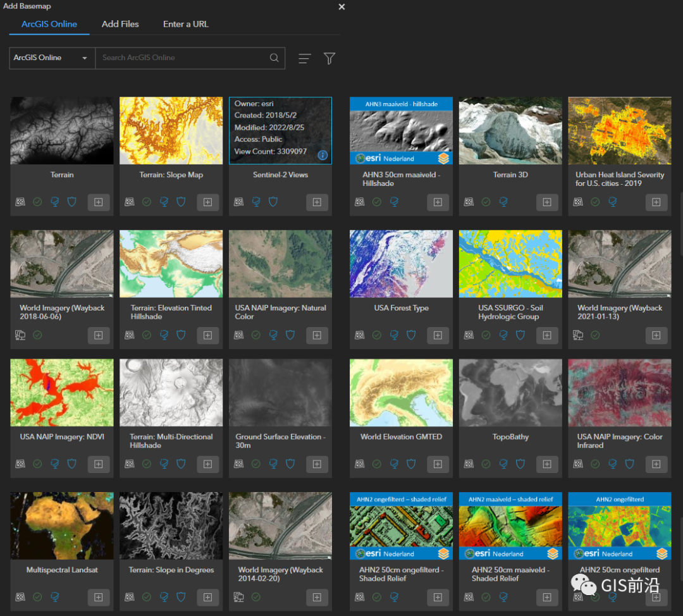
Task: Click the layer type icon under Urban Heat Island Severity
Action: pos(578,202)
